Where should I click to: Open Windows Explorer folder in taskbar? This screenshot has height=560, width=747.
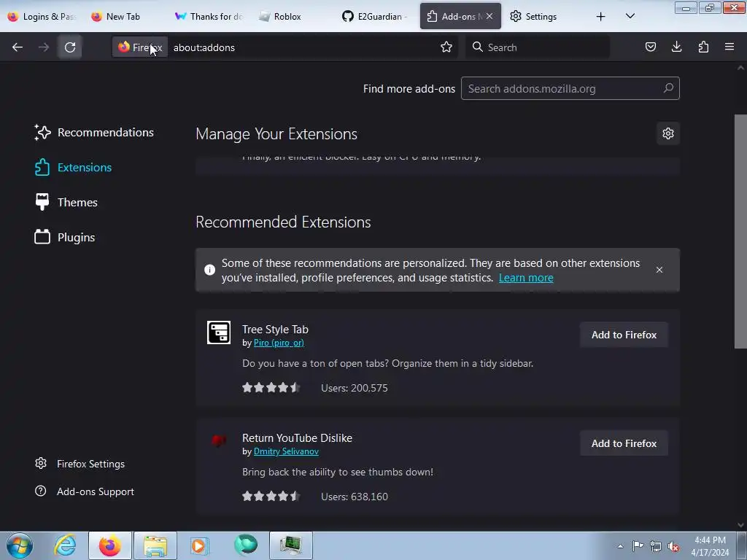point(155,545)
